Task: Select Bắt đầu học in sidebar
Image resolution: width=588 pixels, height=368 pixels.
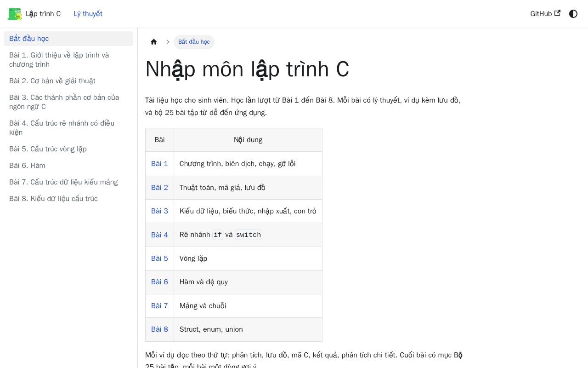Action: pyautogui.click(x=68, y=39)
